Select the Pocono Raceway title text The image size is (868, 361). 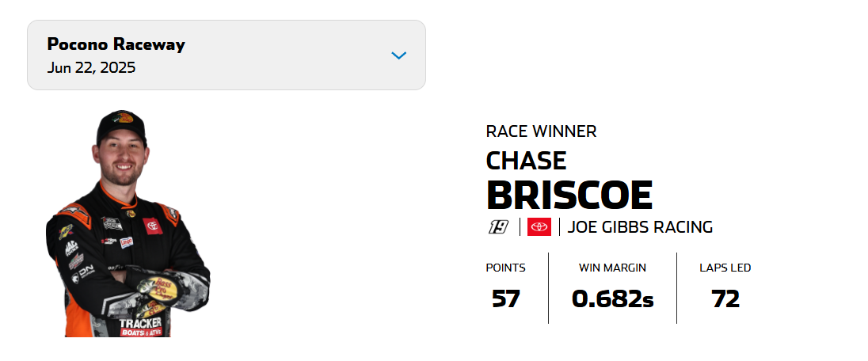(116, 44)
